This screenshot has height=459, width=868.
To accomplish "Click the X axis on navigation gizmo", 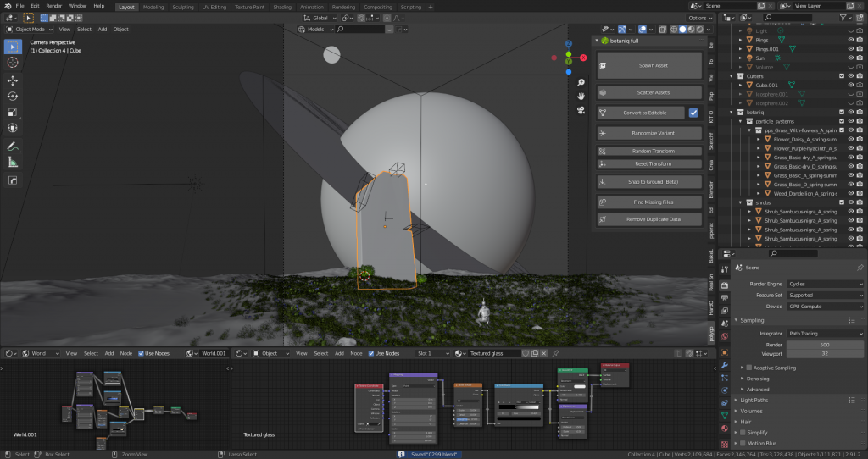I will click(x=583, y=58).
